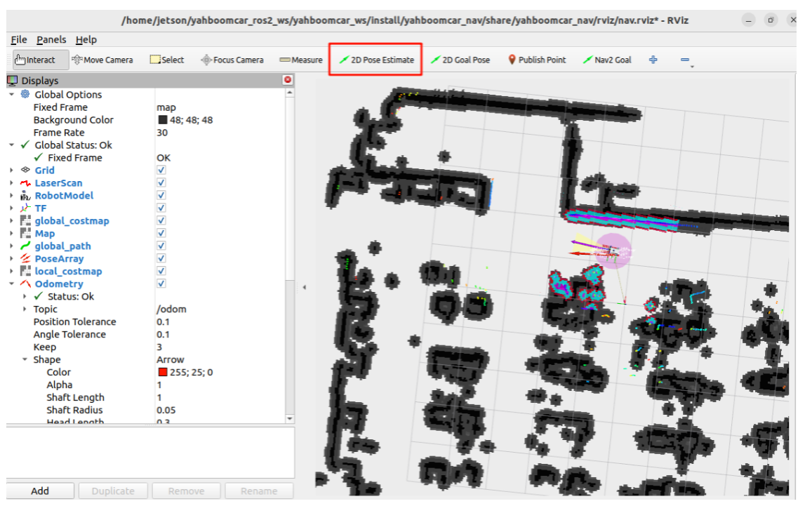Disable the LaserScan display checkbox

pyautogui.click(x=161, y=183)
